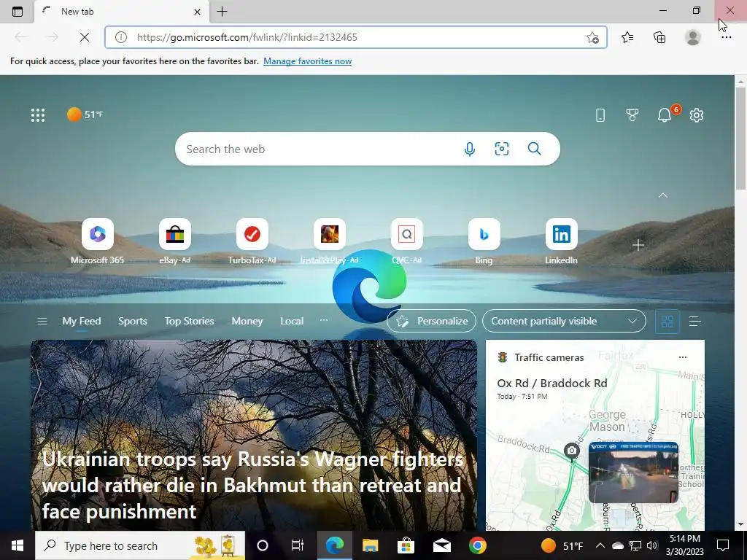
Task: Open the traffic camera thumbnail
Action: tap(633, 472)
